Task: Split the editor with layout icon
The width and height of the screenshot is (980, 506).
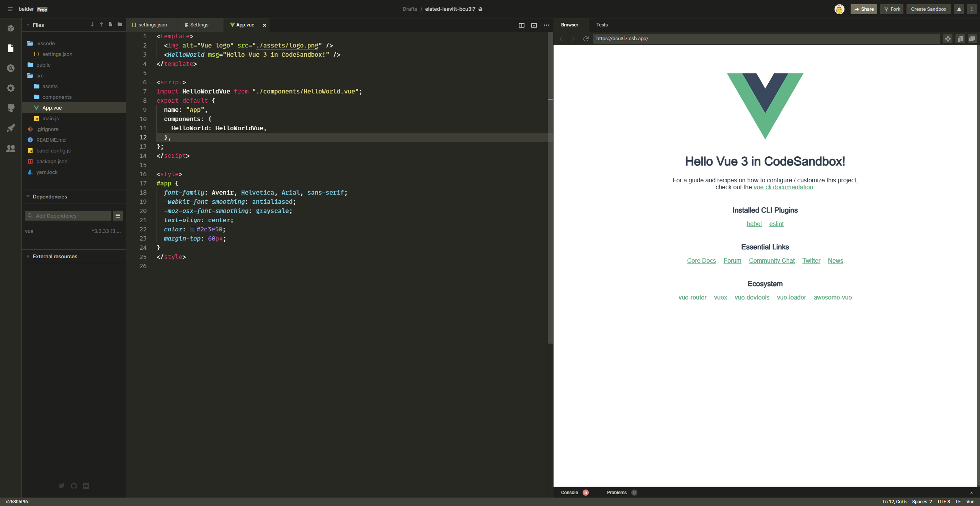Action: 521,25
